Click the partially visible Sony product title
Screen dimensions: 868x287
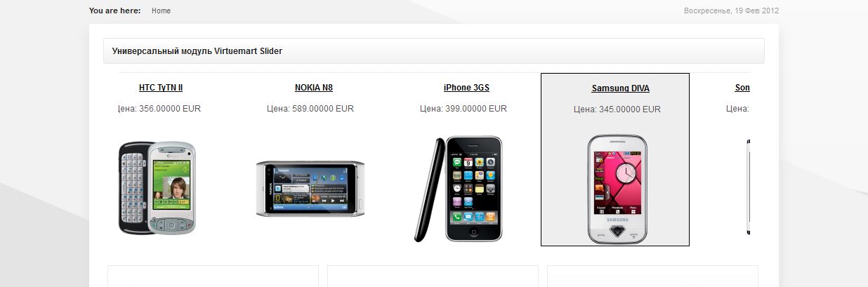[x=742, y=88]
